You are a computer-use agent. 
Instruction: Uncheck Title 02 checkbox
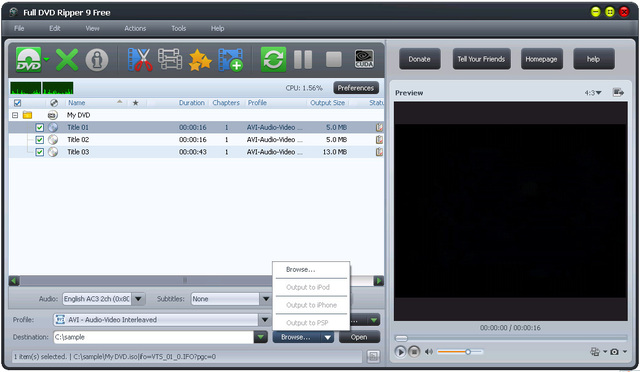point(40,140)
